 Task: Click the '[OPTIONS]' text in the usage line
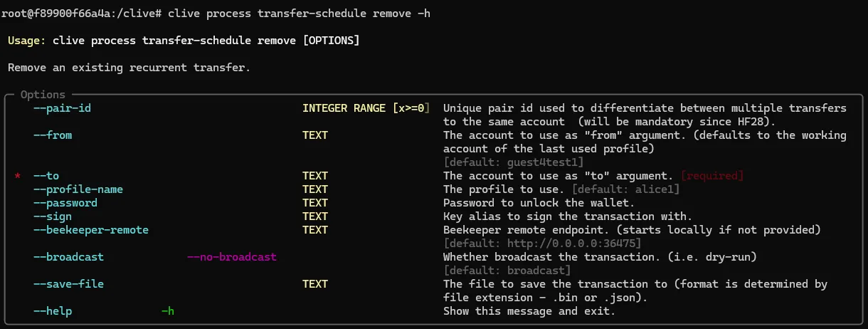point(332,41)
